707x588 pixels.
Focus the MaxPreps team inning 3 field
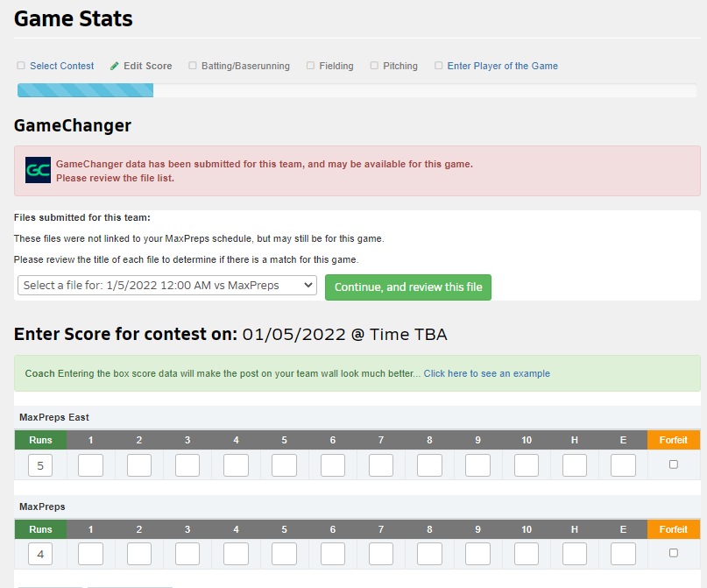click(187, 554)
